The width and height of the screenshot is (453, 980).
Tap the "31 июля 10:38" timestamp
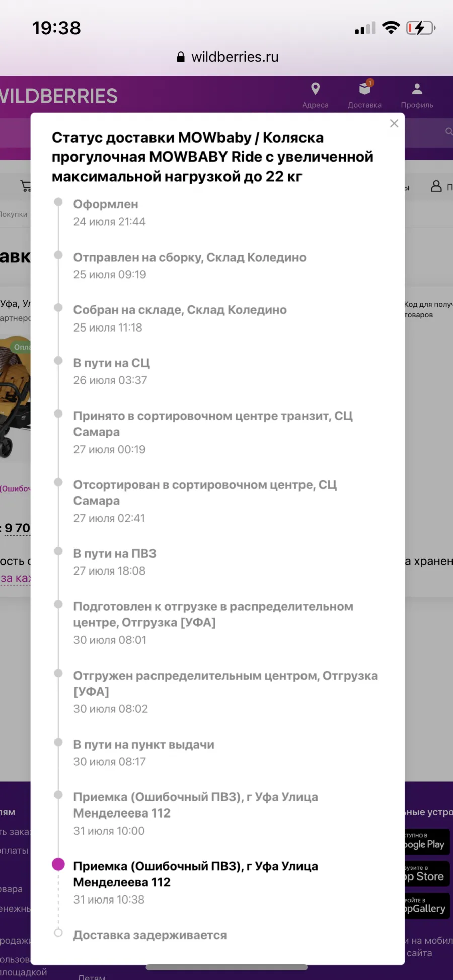(109, 900)
